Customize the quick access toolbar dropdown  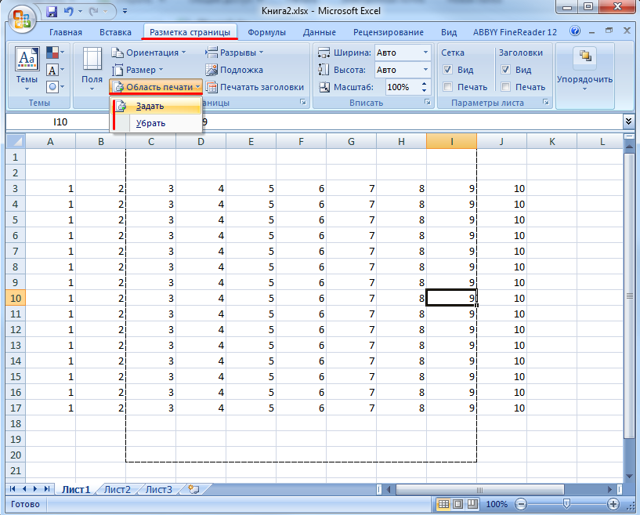coord(124,11)
